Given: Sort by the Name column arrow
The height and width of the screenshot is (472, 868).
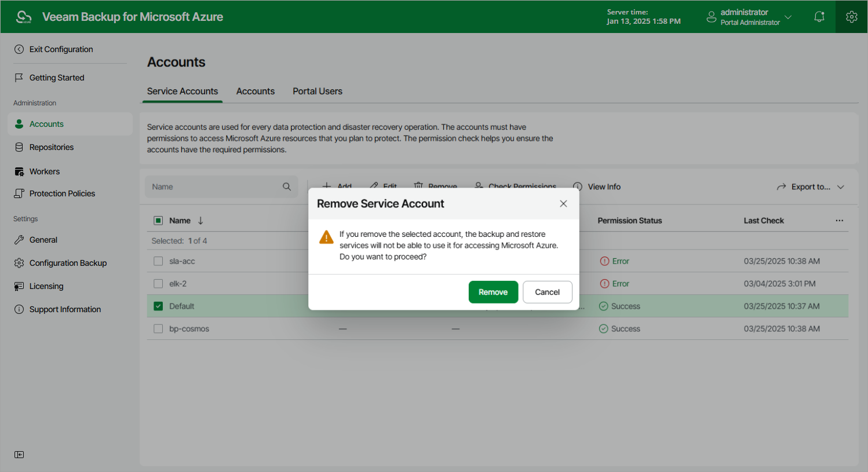Looking at the screenshot, I should [200, 221].
